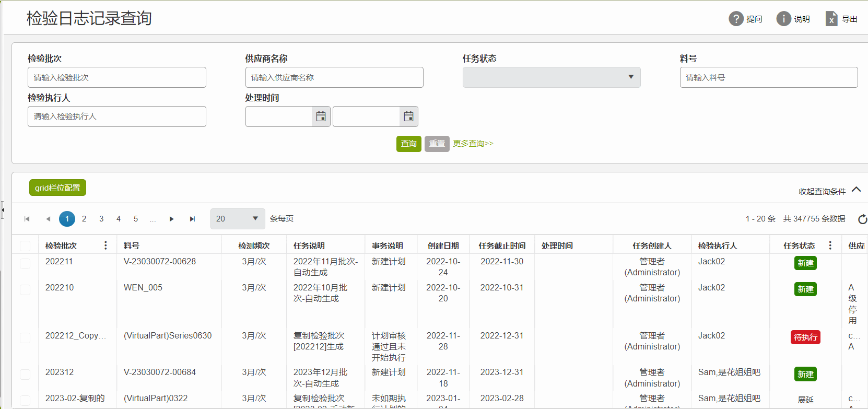Click the 说明 info icon
The image size is (868, 409).
point(783,19)
